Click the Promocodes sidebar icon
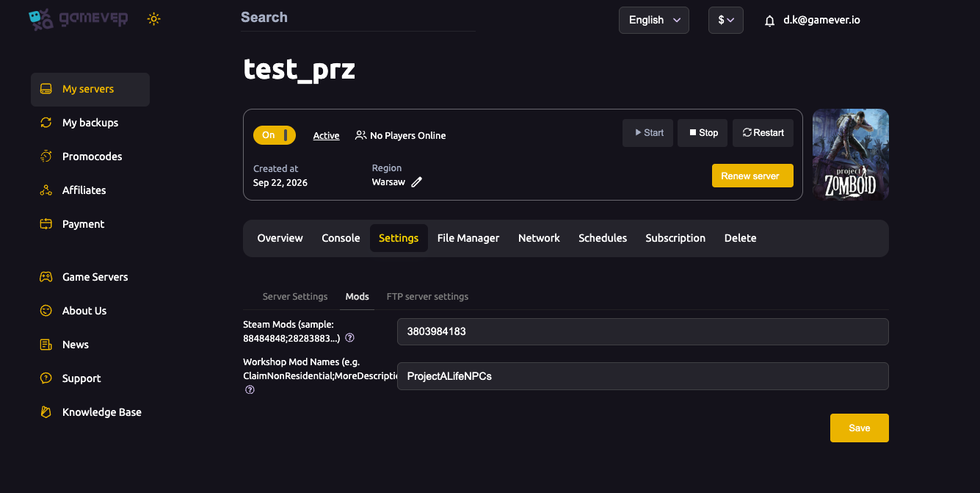The image size is (980, 493). 46,156
